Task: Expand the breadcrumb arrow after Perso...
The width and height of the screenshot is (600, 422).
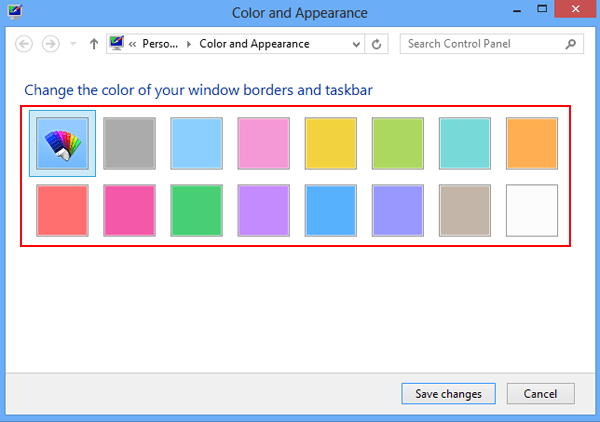Action: 189,44
